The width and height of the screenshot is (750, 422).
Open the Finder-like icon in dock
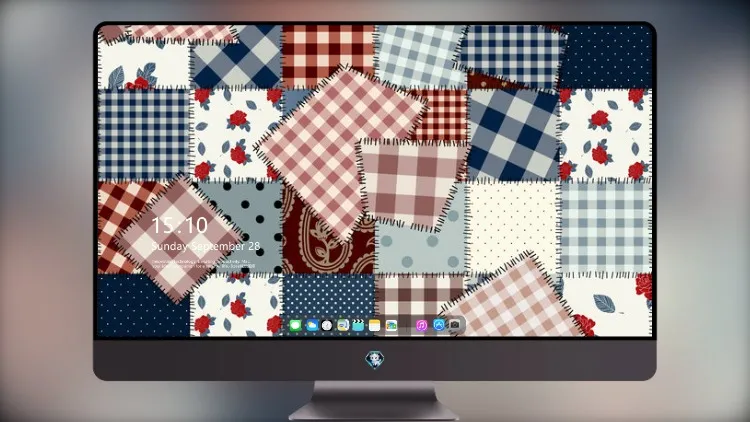point(342,325)
